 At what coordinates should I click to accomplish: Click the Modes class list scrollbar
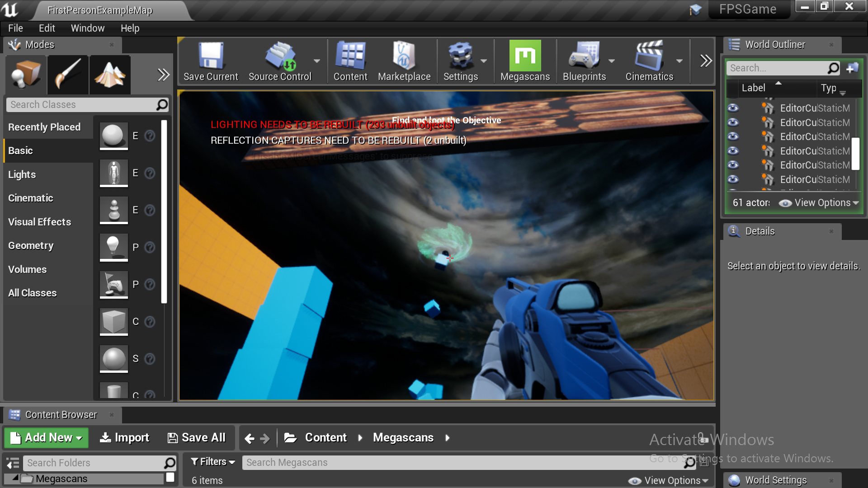coord(164,211)
